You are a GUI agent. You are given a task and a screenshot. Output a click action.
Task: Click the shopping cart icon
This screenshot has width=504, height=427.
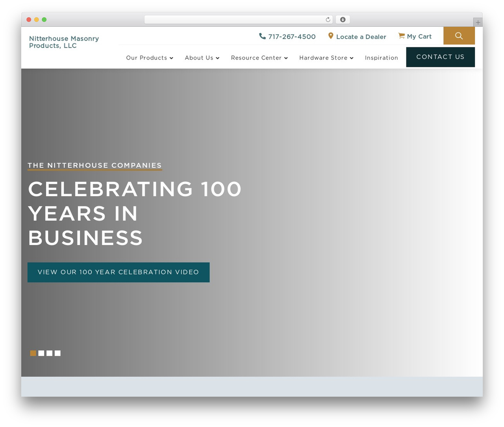pos(402,36)
